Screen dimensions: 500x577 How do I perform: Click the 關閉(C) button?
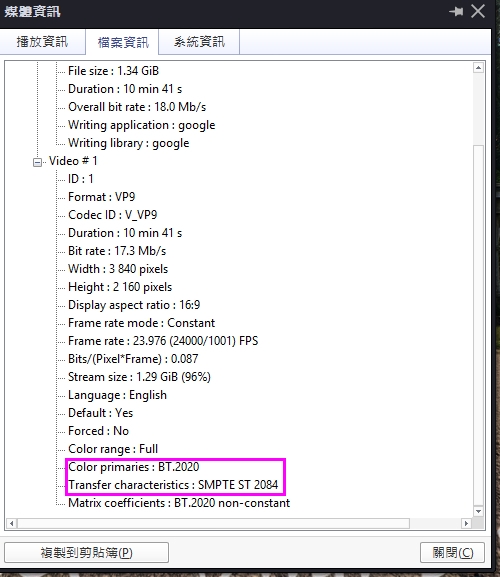453,552
